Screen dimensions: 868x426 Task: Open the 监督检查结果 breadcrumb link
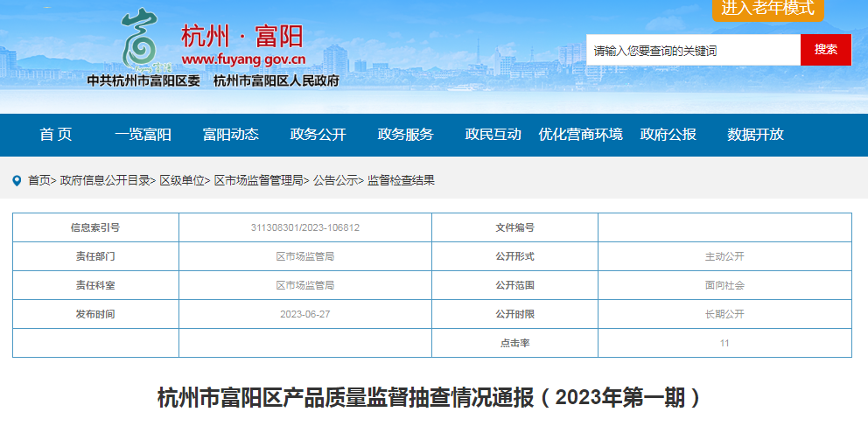(x=401, y=181)
